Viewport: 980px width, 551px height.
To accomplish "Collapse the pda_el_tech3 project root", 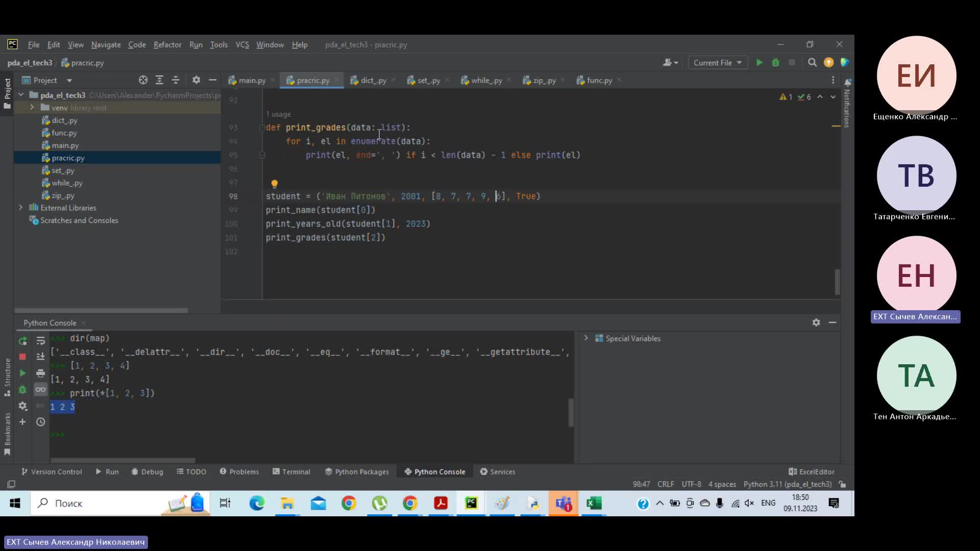I will click(21, 95).
